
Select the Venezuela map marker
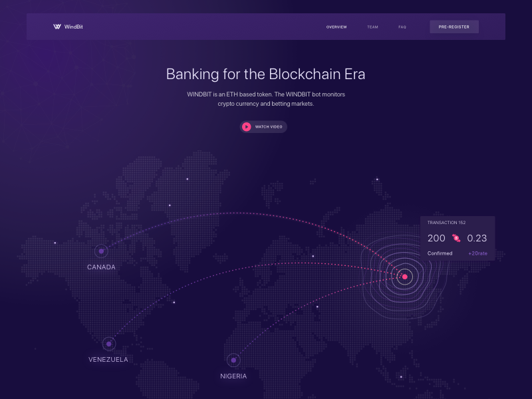[x=109, y=344]
